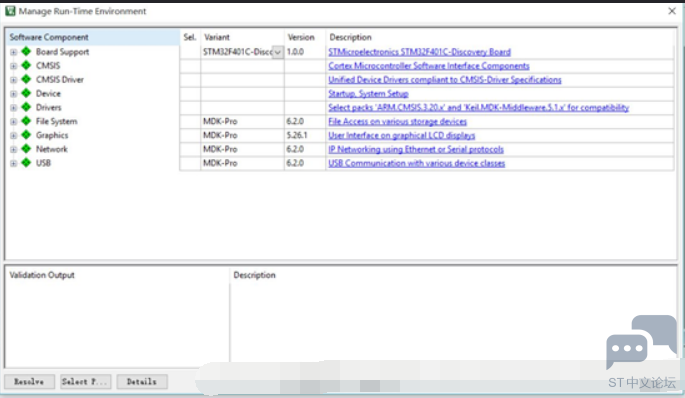685x398 pixels.
Task: Open the IP Networking using Ethernet link
Action: pyautogui.click(x=416, y=149)
